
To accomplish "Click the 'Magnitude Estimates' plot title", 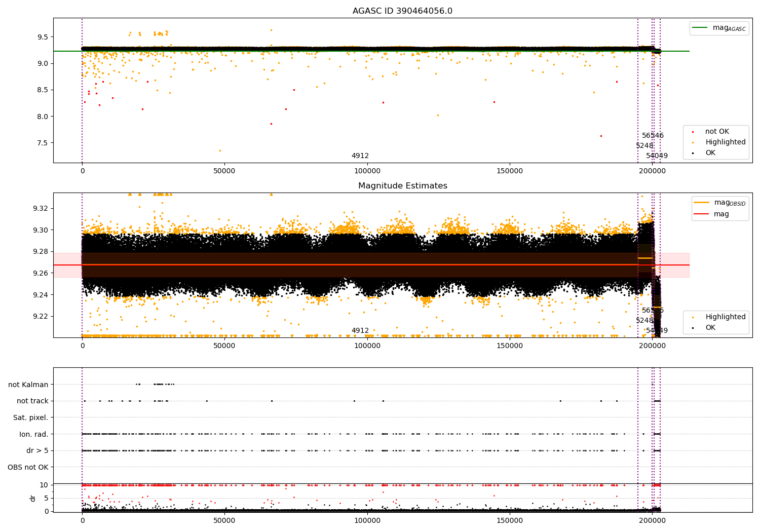I will pos(402,186).
